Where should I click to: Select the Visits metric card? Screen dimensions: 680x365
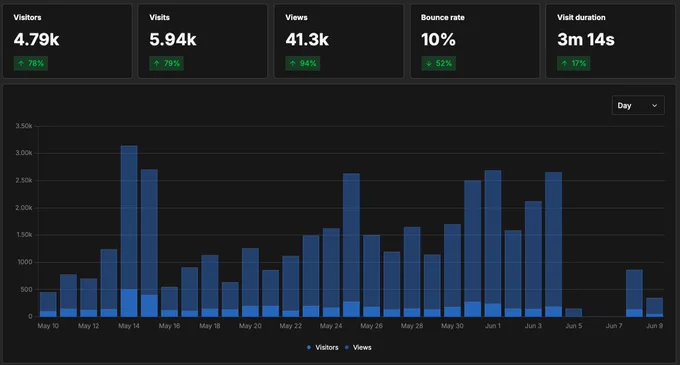point(203,41)
